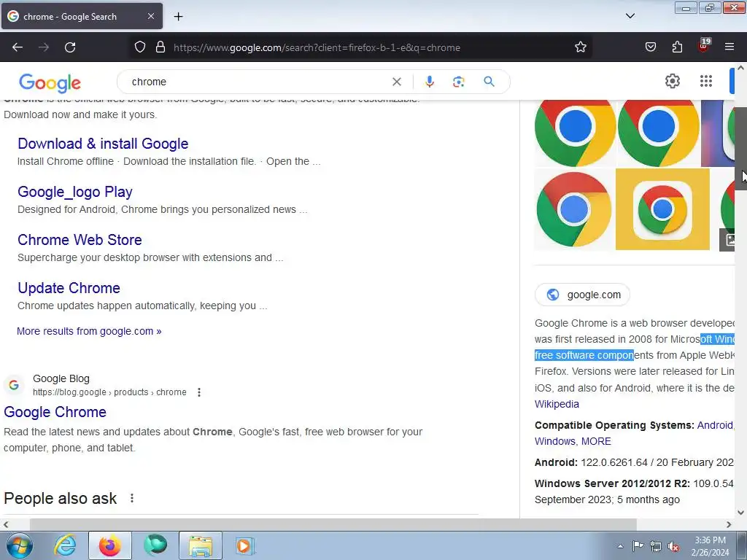Go back to the previous page
The height and width of the screenshot is (560, 747).
[18, 47]
